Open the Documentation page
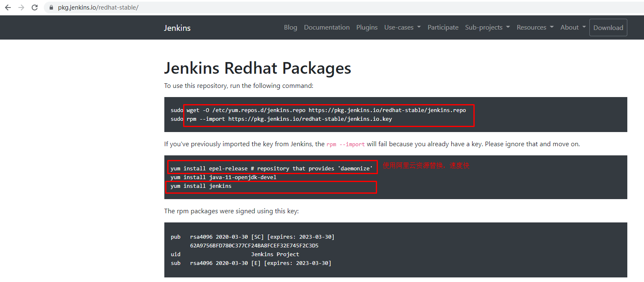Screen dimensions: 644x282 tap(327, 27)
